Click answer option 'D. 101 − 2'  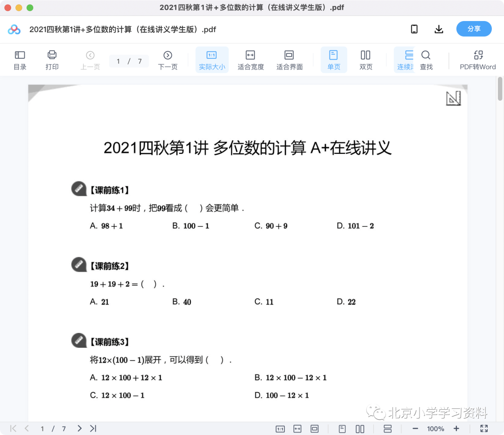[x=355, y=226]
